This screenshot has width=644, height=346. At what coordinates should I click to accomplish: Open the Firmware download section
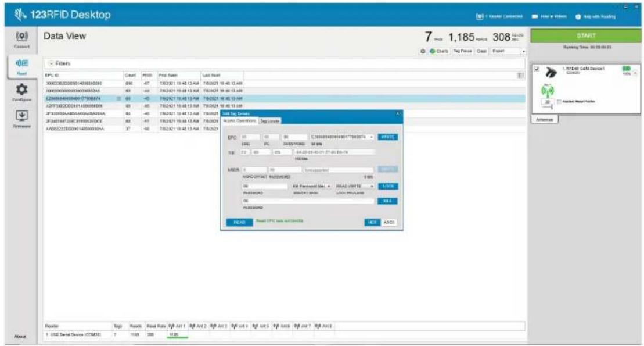[21, 119]
